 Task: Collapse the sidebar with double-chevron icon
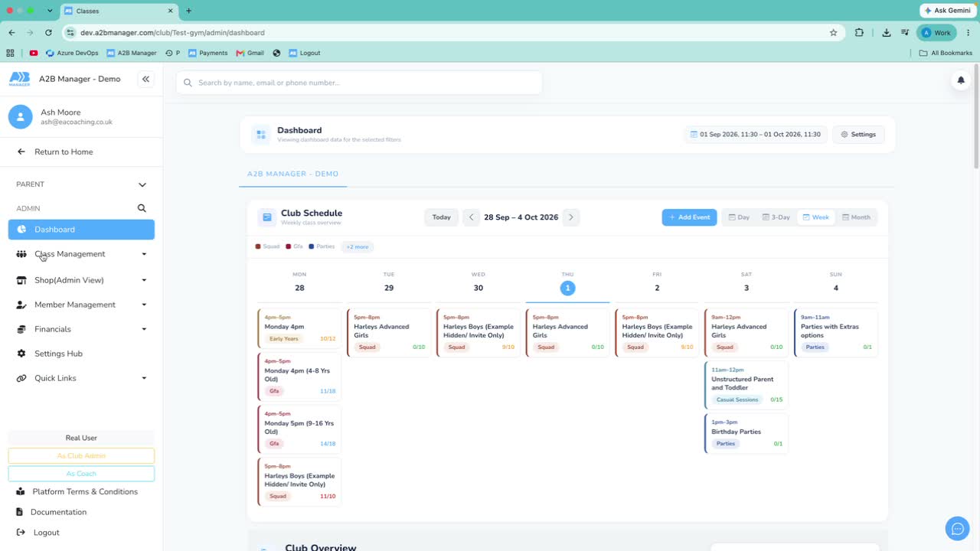click(x=145, y=79)
